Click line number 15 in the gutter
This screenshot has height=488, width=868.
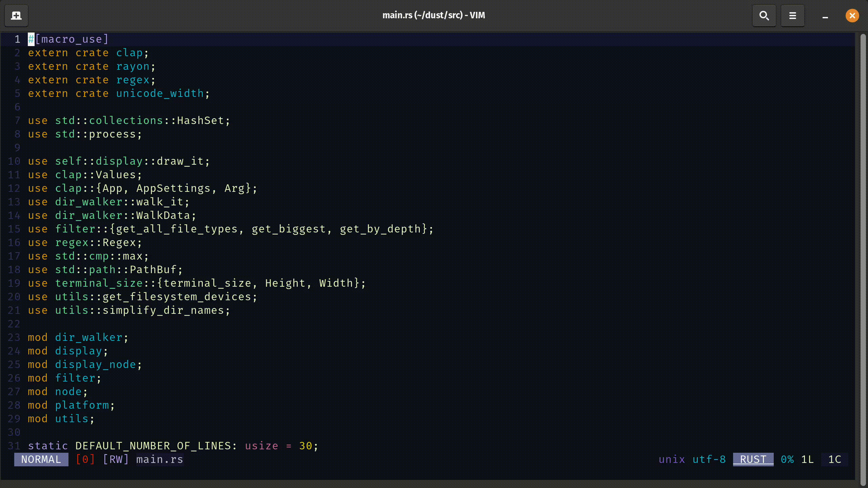14,229
